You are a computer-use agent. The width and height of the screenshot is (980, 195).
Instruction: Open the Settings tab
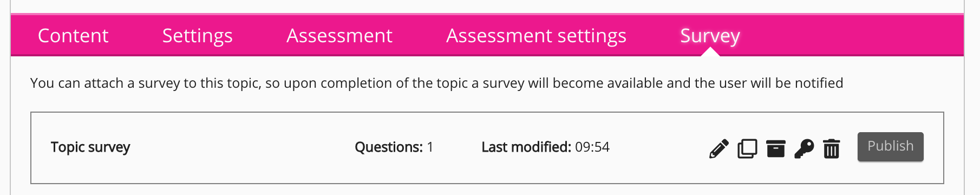197,36
